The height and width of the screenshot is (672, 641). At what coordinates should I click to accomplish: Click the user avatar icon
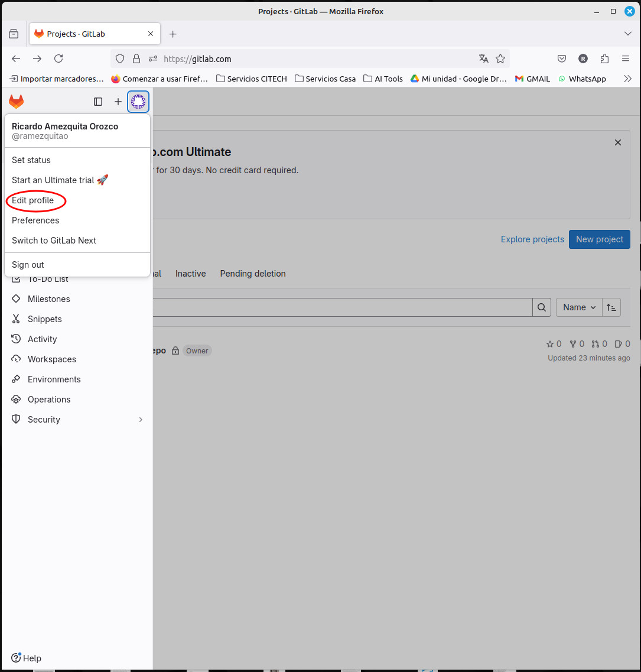tap(138, 102)
